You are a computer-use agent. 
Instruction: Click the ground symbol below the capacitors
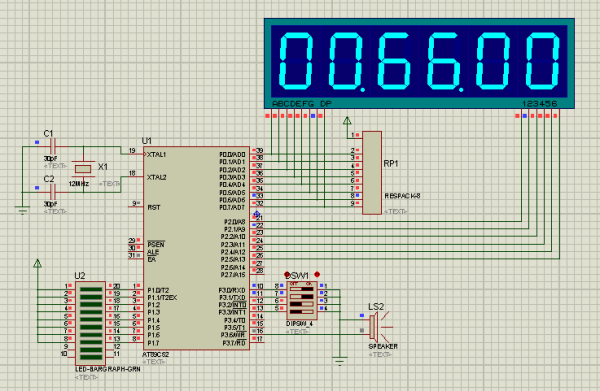pos(23,210)
